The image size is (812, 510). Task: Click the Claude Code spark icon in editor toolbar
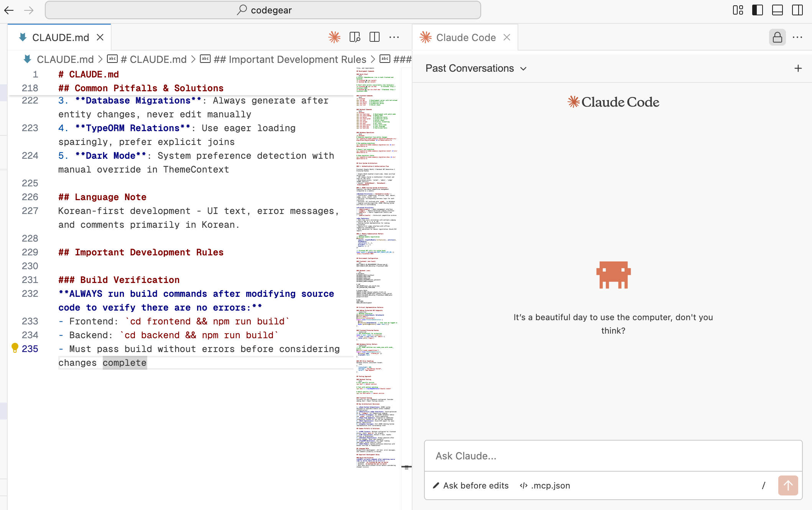point(334,37)
